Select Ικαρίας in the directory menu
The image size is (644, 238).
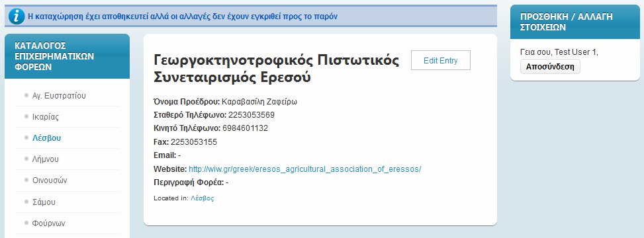[46, 117]
